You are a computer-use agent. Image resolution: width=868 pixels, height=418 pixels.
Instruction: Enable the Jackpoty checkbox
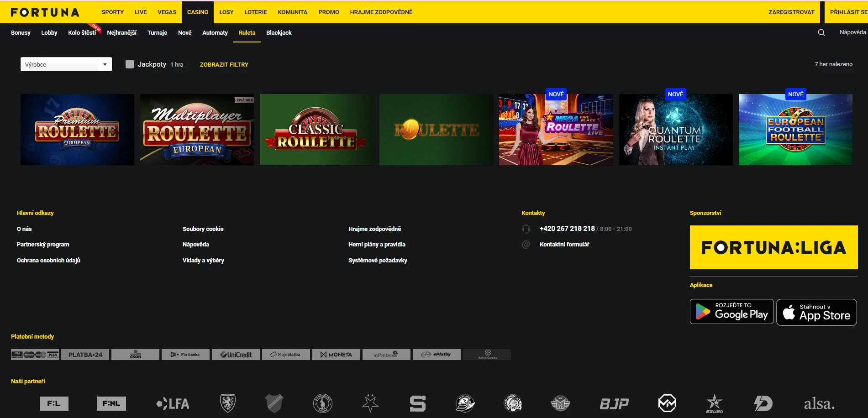(x=130, y=64)
